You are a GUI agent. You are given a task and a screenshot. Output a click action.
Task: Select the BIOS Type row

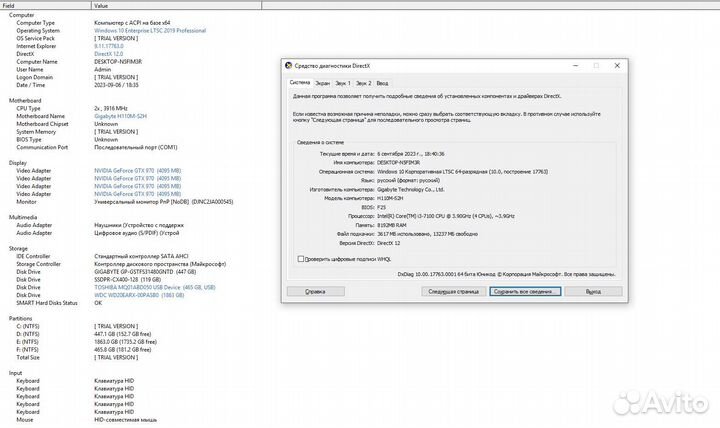(67, 140)
